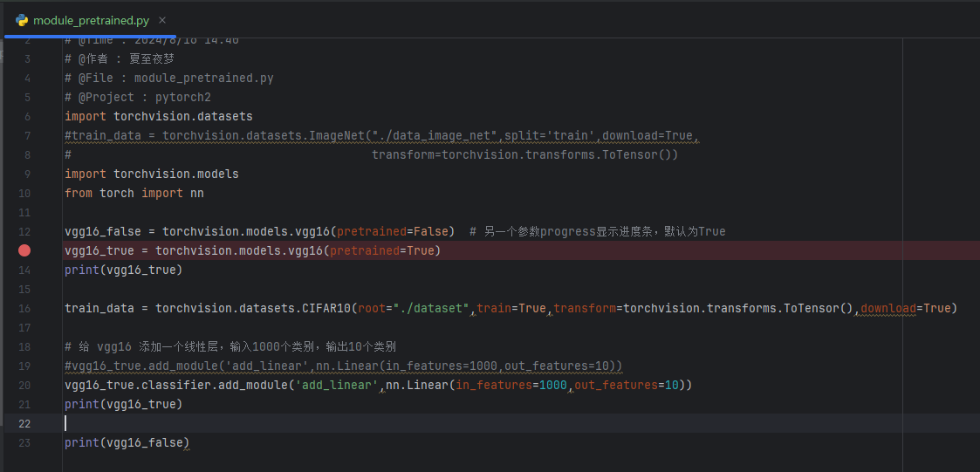This screenshot has height=472, width=980.
Task: Click the "./dataset" string on line 16
Action: 431,308
